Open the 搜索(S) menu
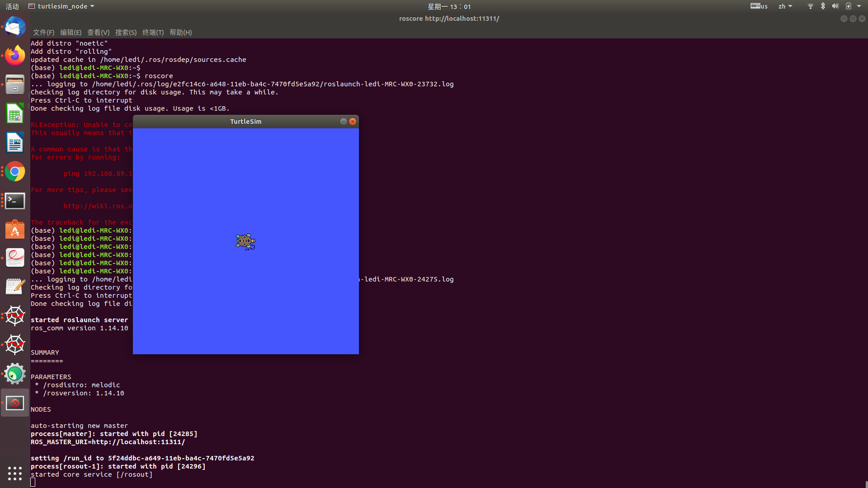 click(x=126, y=33)
